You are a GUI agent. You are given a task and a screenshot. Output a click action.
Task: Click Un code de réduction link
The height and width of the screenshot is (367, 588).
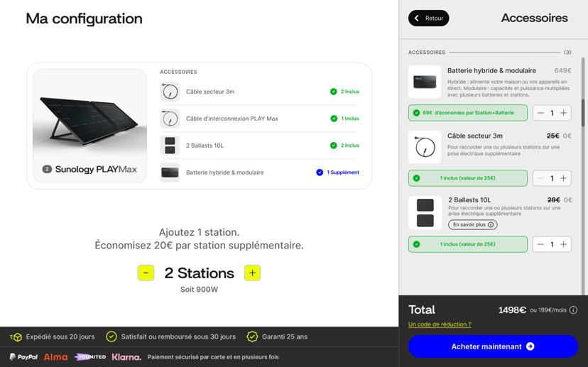click(x=440, y=324)
